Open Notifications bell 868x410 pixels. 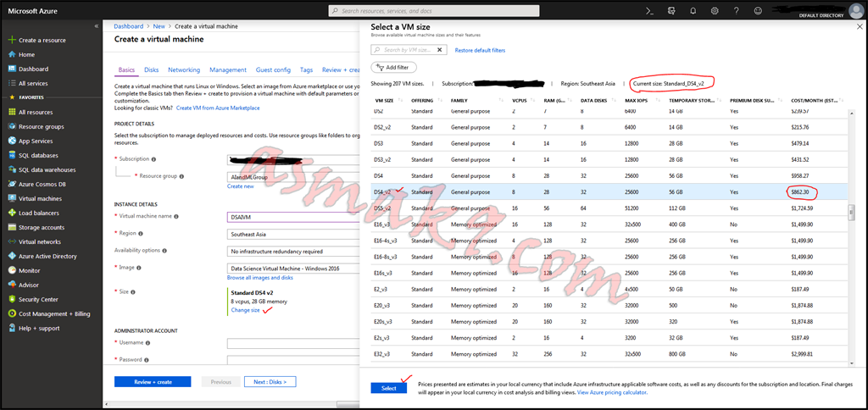693,10
